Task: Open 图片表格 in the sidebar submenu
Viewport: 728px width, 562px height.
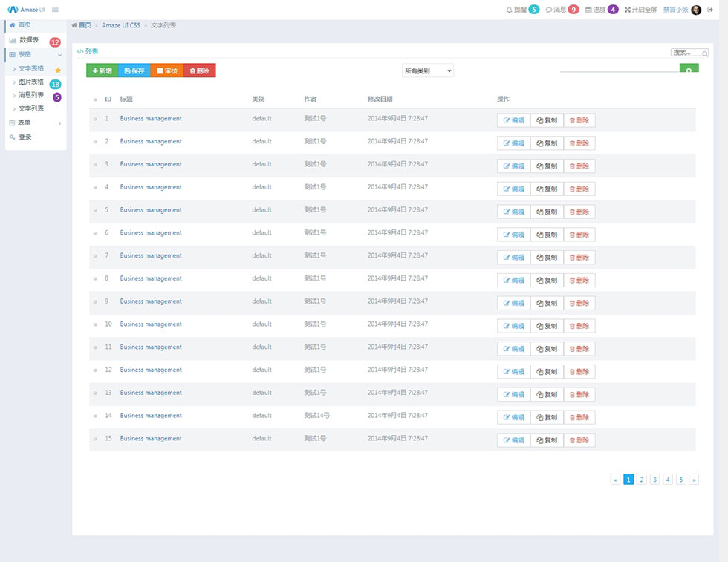Action: (x=30, y=82)
